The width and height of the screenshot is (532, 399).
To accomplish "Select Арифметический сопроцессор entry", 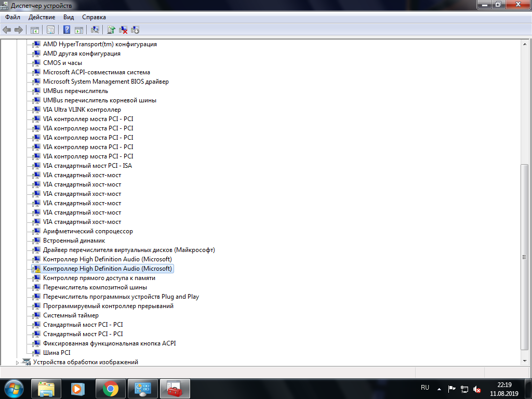I will coord(88,231).
